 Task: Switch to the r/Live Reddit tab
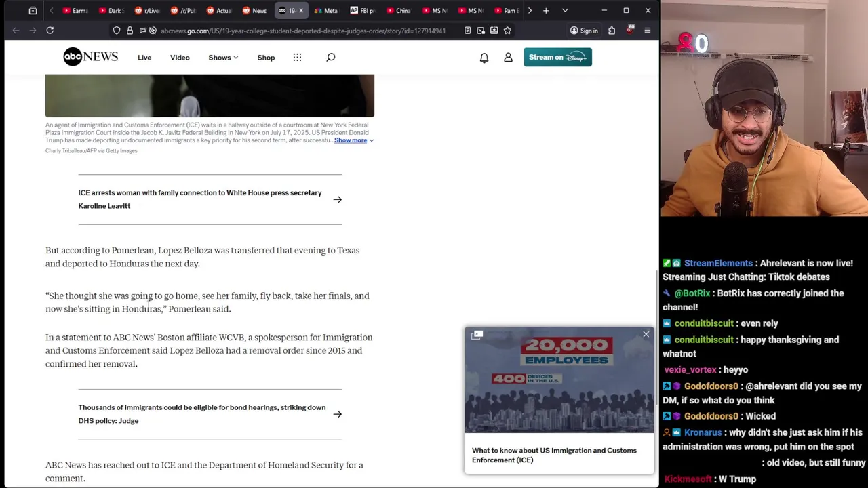[x=147, y=10]
